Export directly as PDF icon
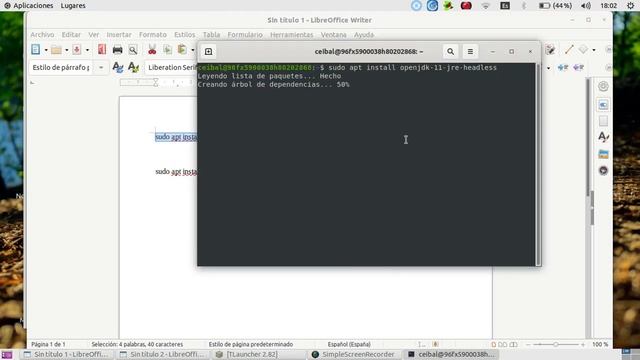 (102, 50)
